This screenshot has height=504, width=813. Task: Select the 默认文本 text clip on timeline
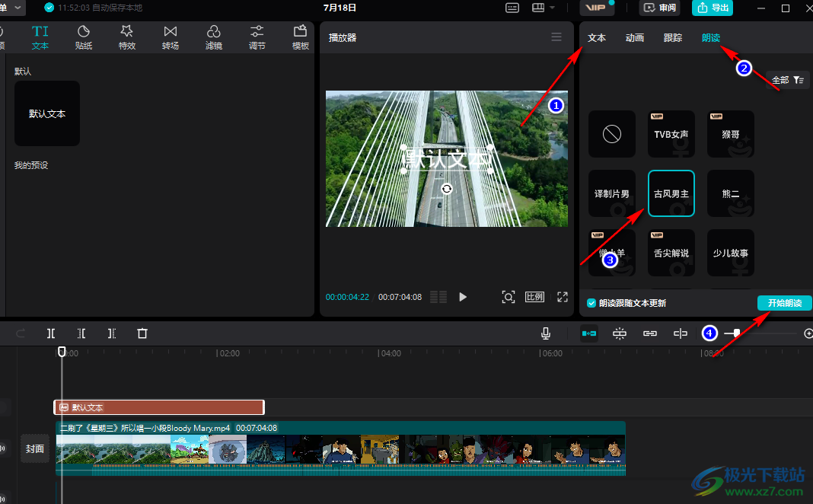click(159, 407)
